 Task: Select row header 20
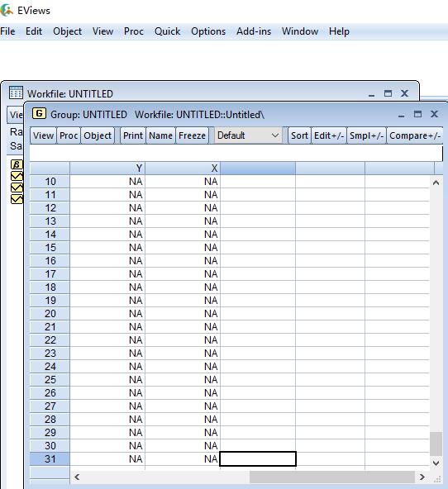[x=50, y=314]
